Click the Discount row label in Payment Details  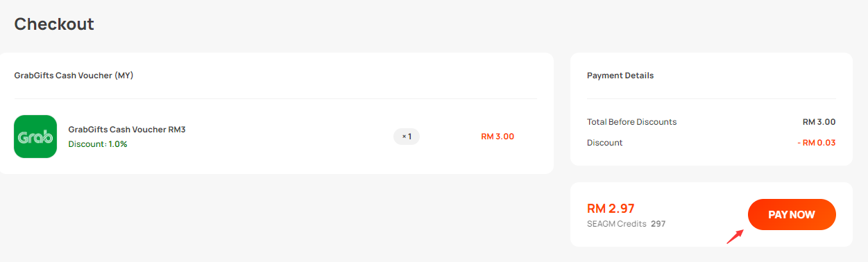click(605, 143)
